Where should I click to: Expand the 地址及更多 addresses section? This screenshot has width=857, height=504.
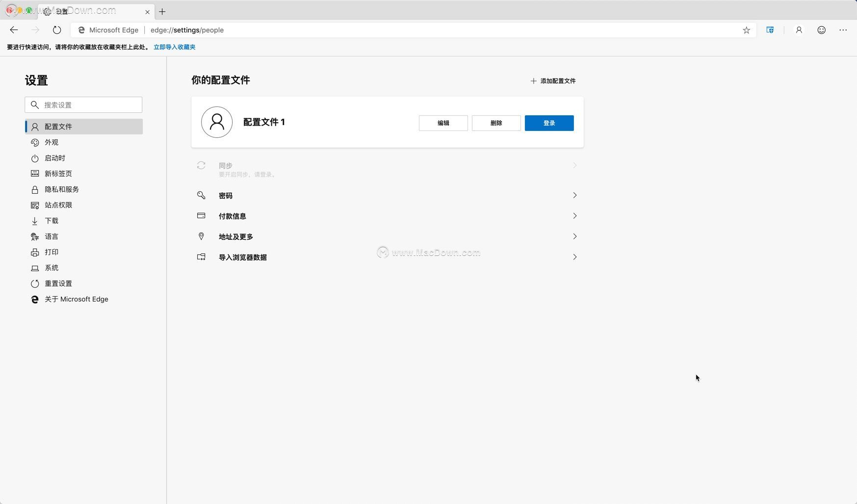(x=388, y=236)
